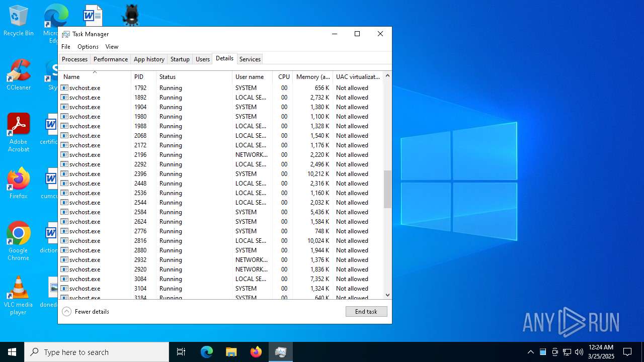
Task: Sort by the User name column header
Action: tap(252, 77)
